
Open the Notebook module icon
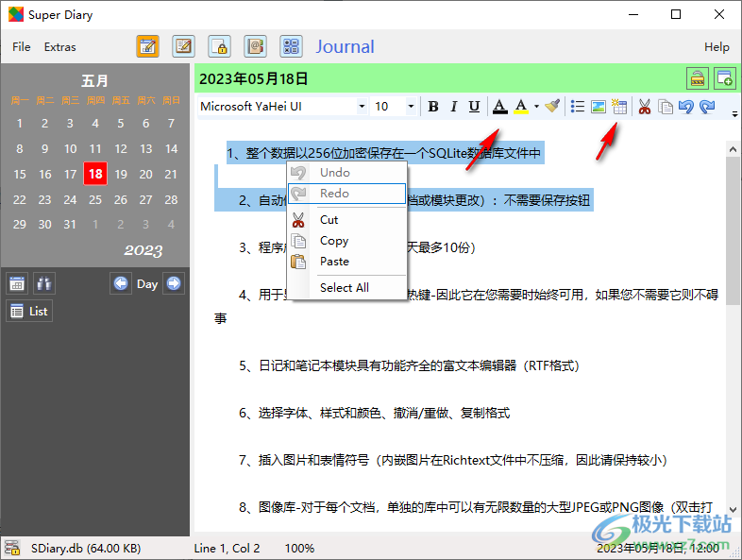point(183,46)
